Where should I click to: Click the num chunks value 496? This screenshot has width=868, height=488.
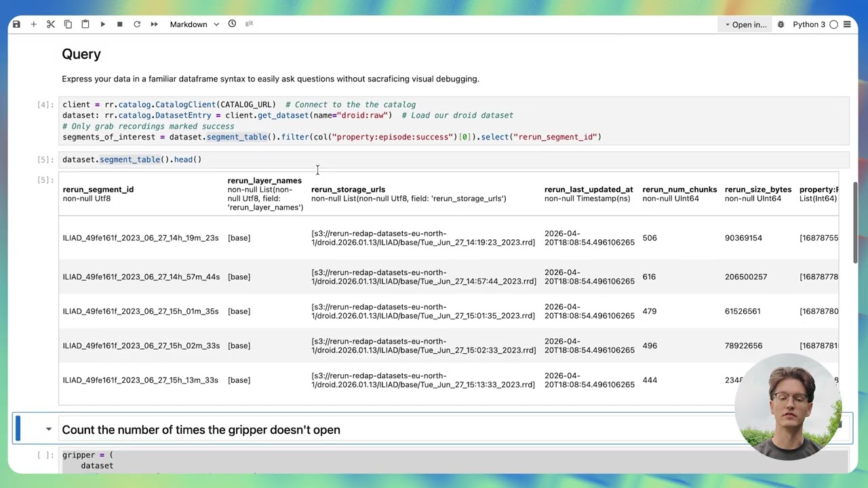pyautogui.click(x=650, y=346)
